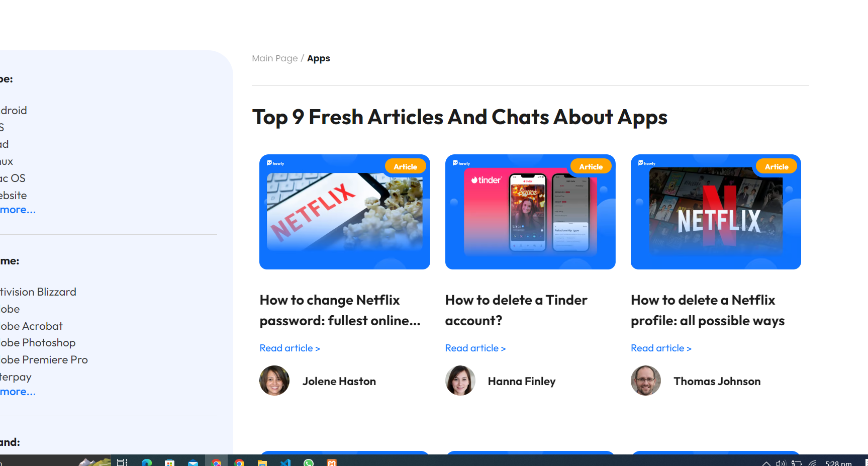The image size is (868, 466).
Task: Open the Tinder article thumbnail image
Action: tap(530, 212)
